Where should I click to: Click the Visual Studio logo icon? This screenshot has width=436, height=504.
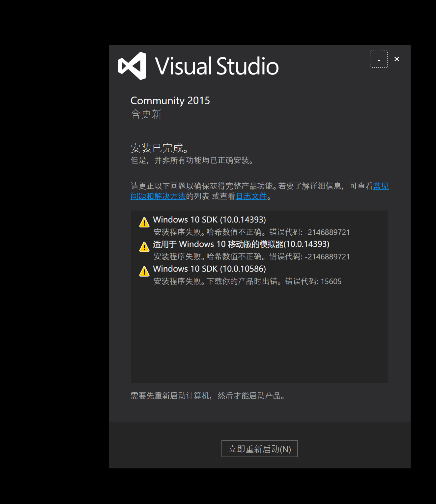pyautogui.click(x=132, y=66)
